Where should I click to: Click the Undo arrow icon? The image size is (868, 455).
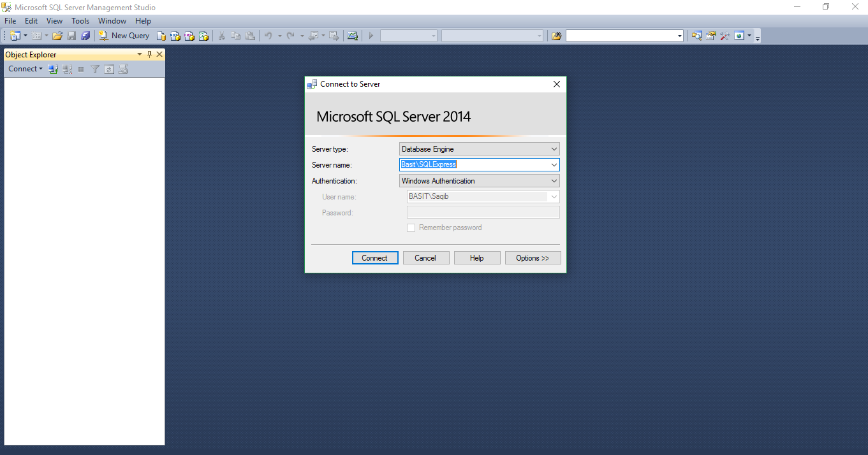268,36
